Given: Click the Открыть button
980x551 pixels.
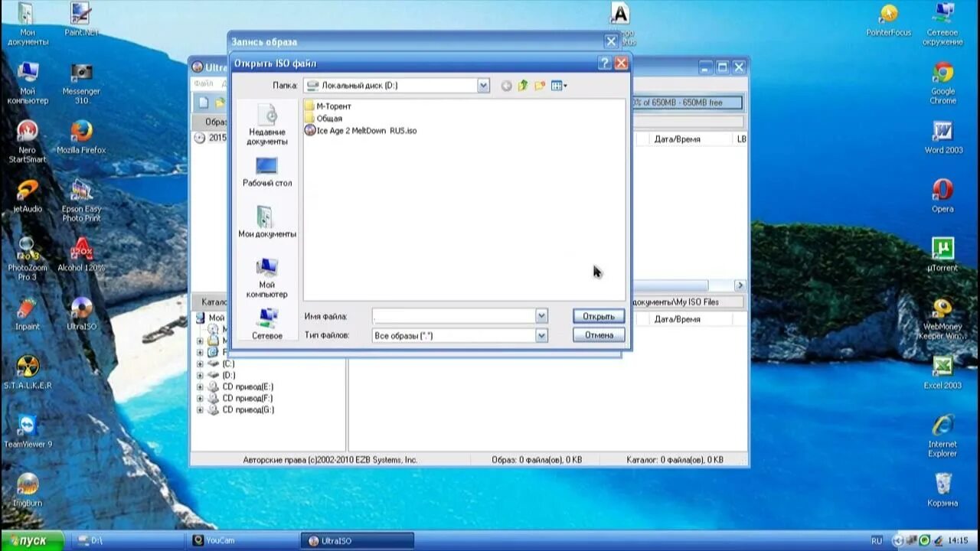Looking at the screenshot, I should coord(599,316).
